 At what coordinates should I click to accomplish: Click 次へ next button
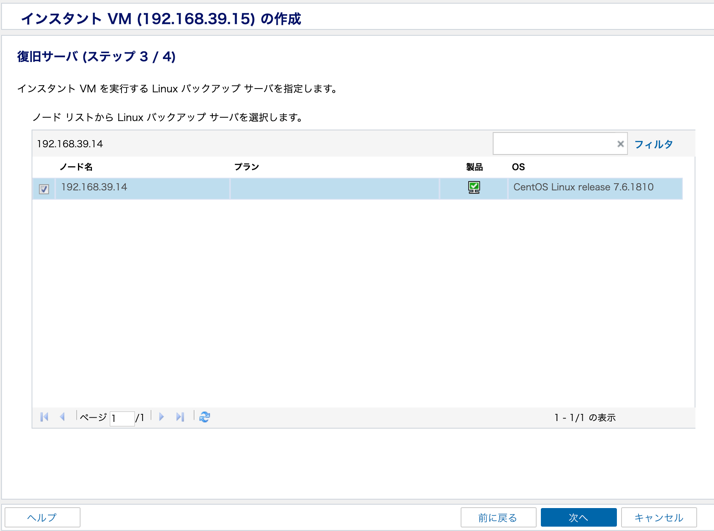tap(578, 517)
